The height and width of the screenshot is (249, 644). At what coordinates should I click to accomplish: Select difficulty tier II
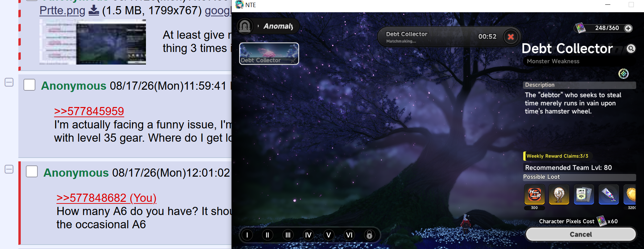[267, 235]
